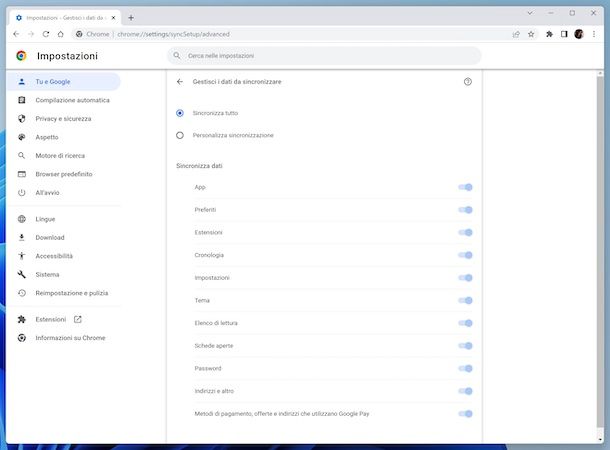Click the share page icon in address bar
Screen dimensions: 610x450
click(516, 34)
